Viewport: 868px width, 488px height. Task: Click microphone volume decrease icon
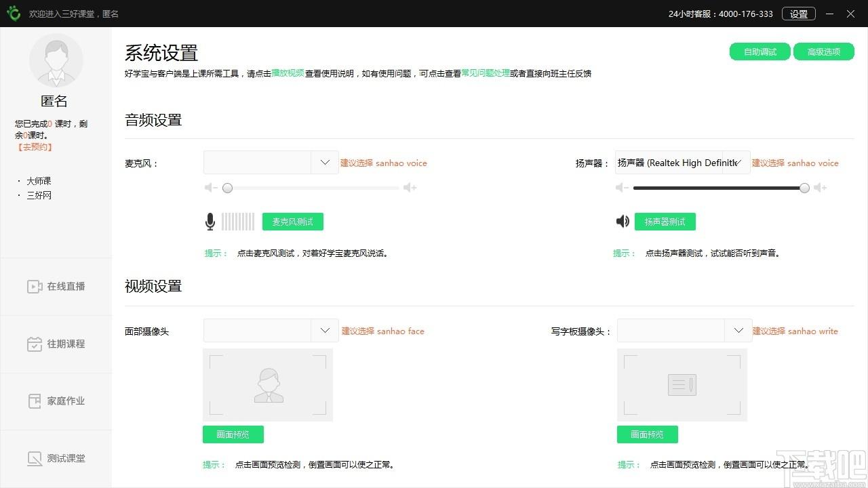(x=211, y=188)
